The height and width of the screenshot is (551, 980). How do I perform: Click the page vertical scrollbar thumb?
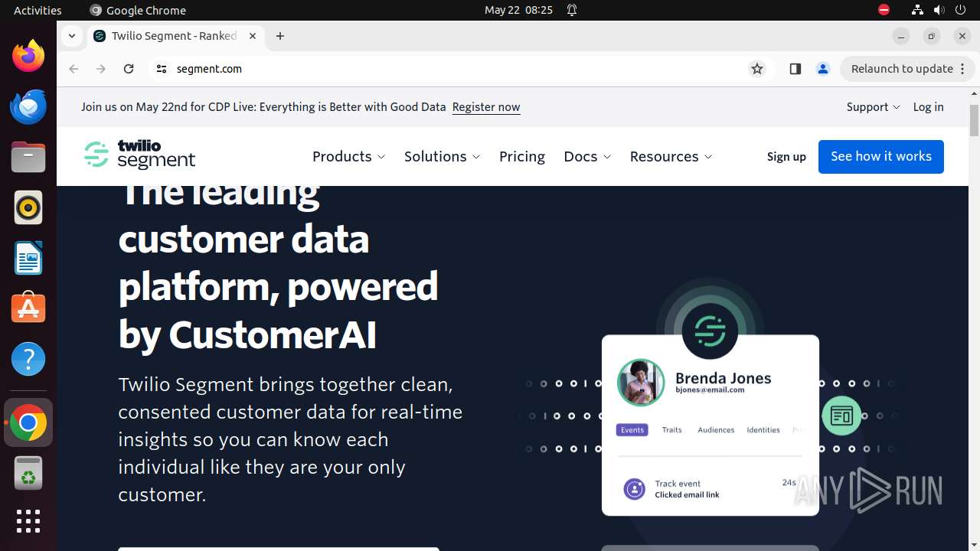click(x=974, y=121)
